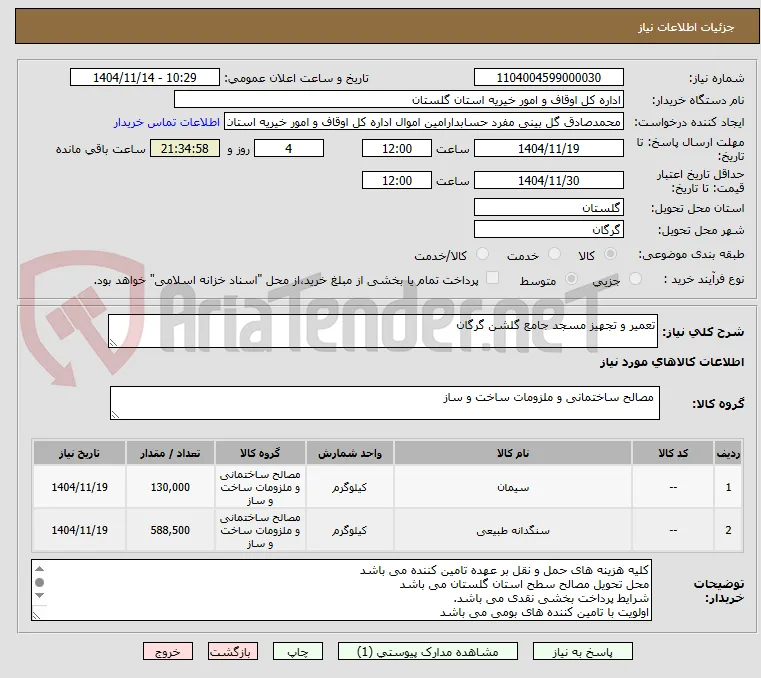
Task: Select the خدمت radio button
Action: (554, 254)
